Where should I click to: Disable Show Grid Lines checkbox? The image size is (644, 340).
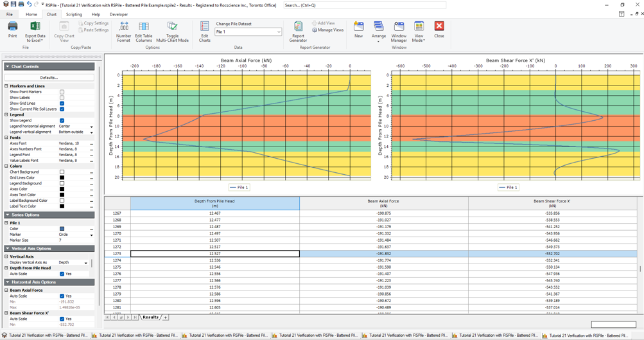coord(62,103)
